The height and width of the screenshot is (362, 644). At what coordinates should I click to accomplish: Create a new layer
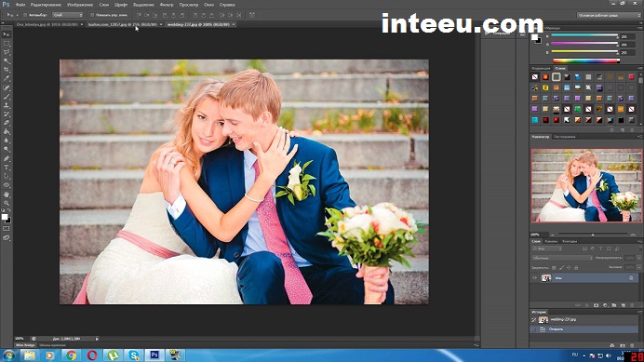coord(623,305)
